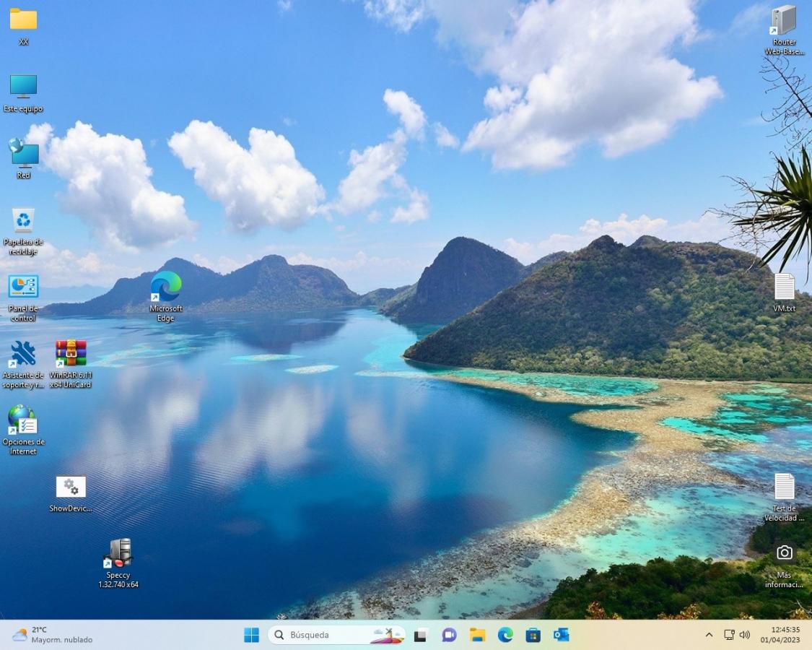Select the Router Web-Based shortcut

click(x=784, y=21)
